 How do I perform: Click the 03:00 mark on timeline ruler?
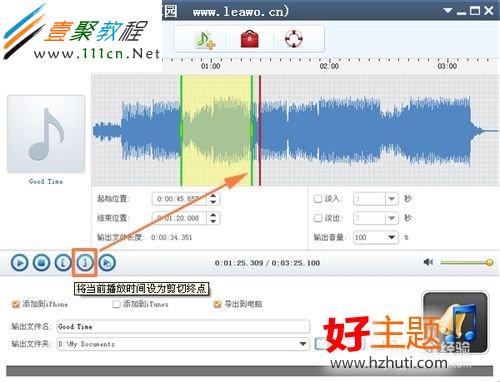(x=447, y=66)
